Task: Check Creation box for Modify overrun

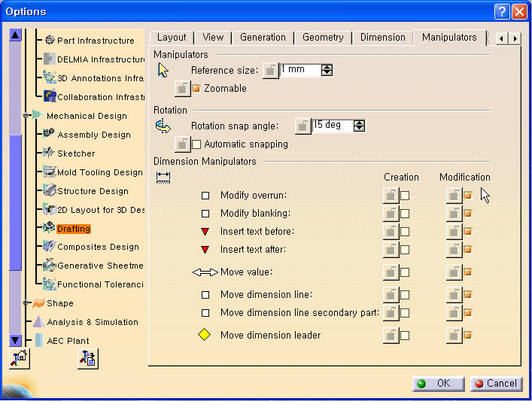Action: 405,196
